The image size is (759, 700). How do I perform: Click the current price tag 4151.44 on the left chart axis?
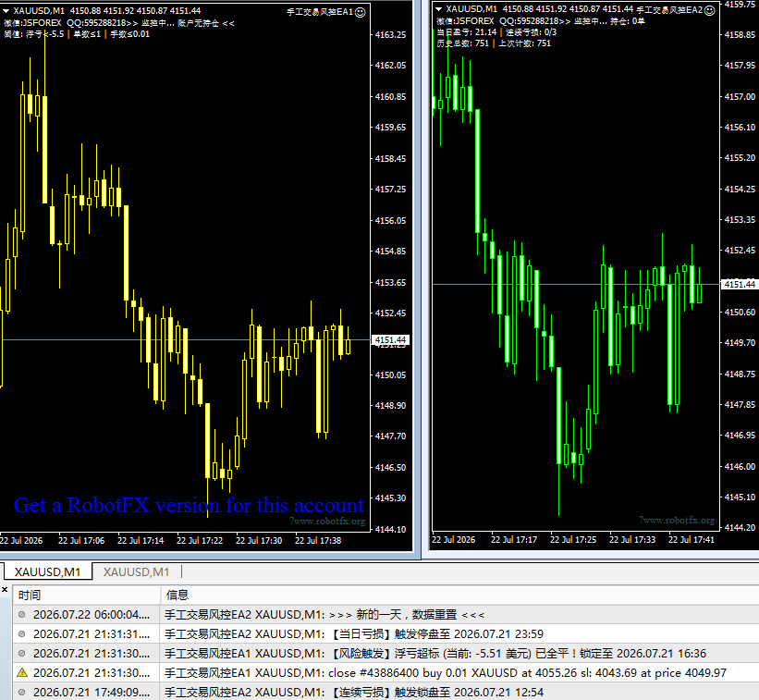(x=390, y=340)
